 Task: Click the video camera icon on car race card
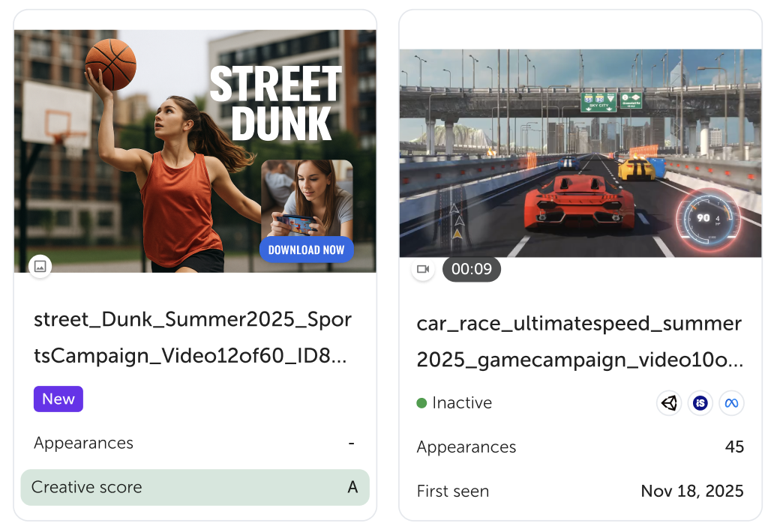click(x=423, y=269)
